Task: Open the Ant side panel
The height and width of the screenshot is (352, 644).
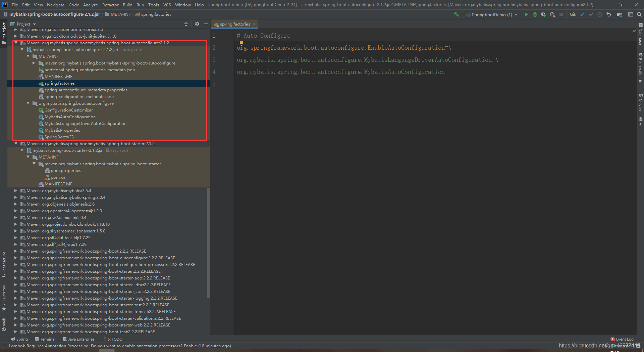Action: tap(640, 123)
